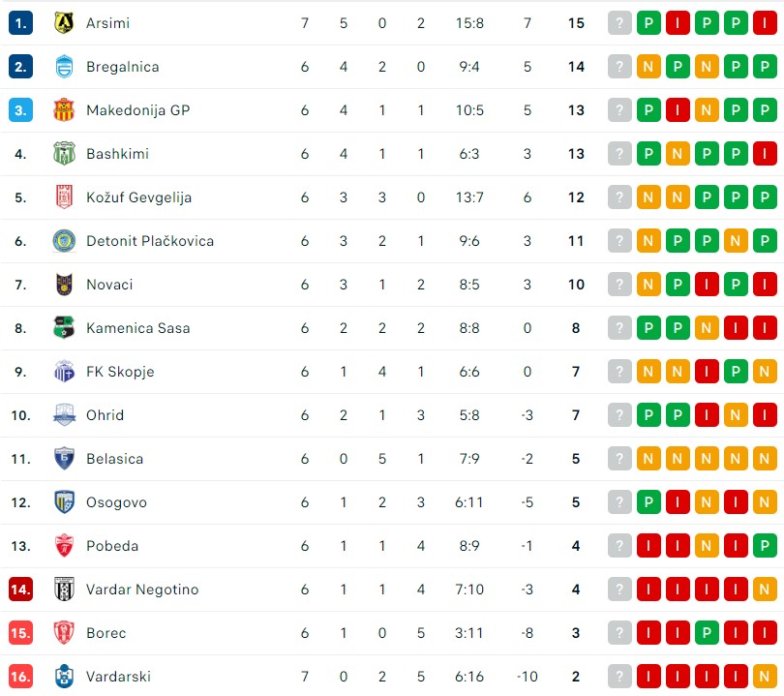Click the Arsimi club crest icon
Screen dimensions: 784x696
pos(63,22)
